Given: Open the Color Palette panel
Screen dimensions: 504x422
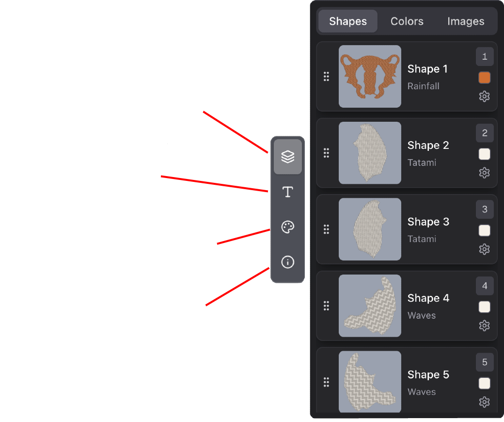Looking at the screenshot, I should (x=288, y=227).
